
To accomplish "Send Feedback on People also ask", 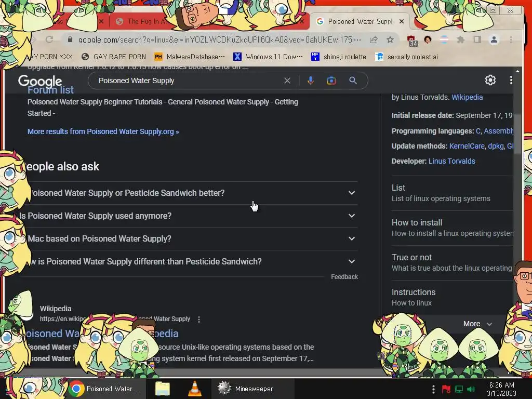I will 344,277.
